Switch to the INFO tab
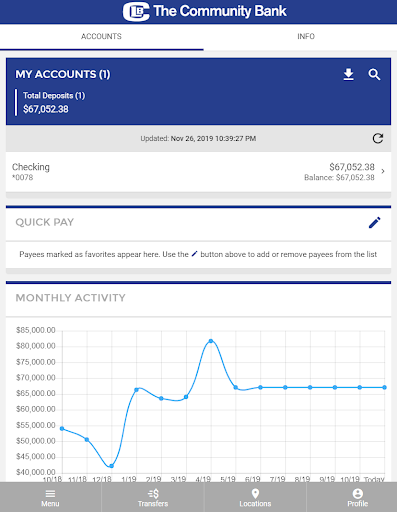 point(306,36)
